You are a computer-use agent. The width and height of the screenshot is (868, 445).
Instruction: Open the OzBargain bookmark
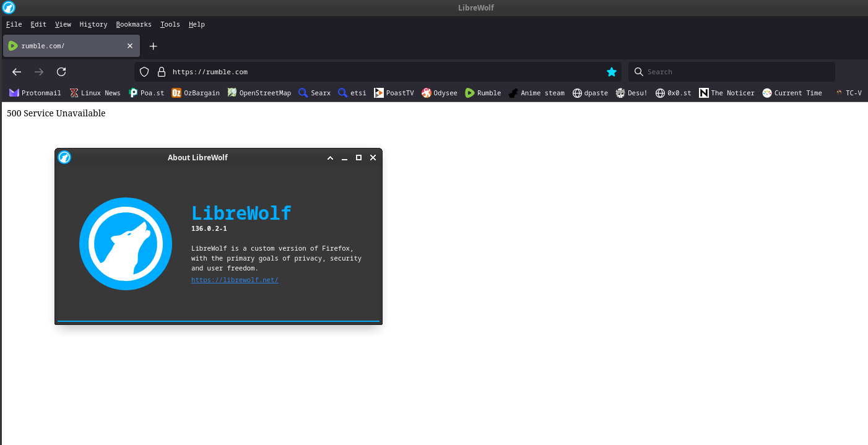pyautogui.click(x=196, y=93)
